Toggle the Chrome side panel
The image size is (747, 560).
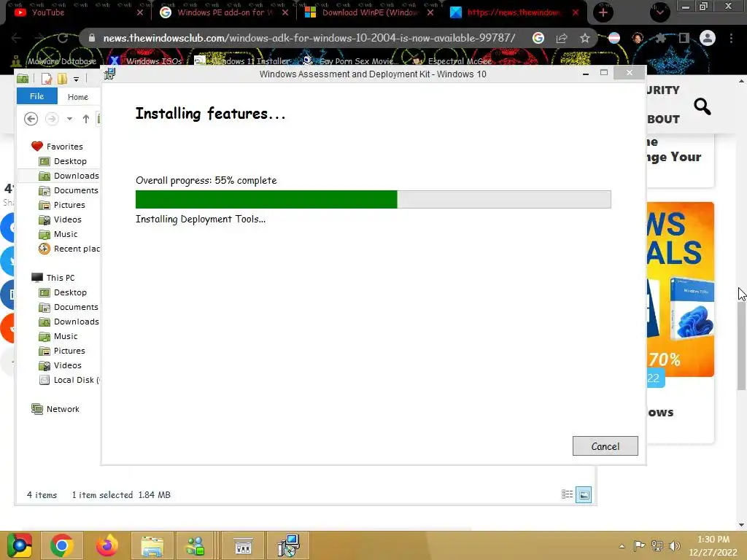(x=684, y=38)
